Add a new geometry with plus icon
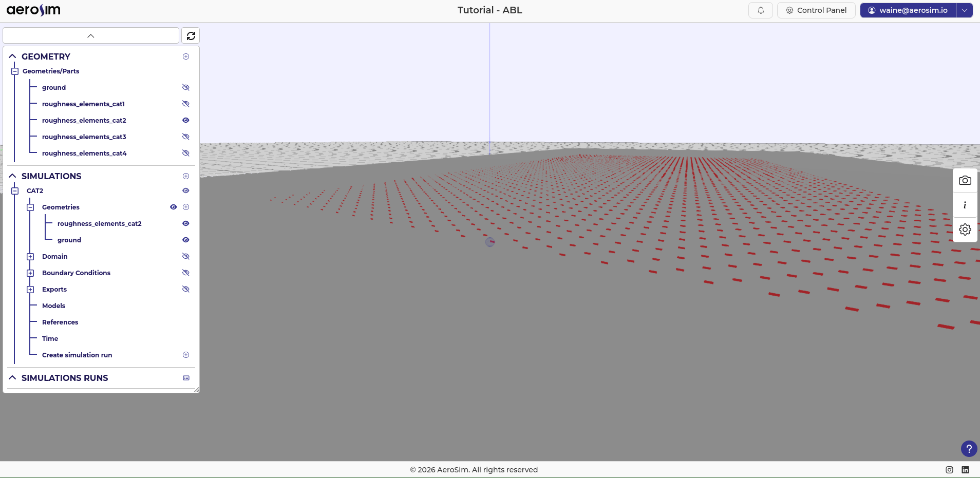The image size is (980, 478). coord(186,56)
